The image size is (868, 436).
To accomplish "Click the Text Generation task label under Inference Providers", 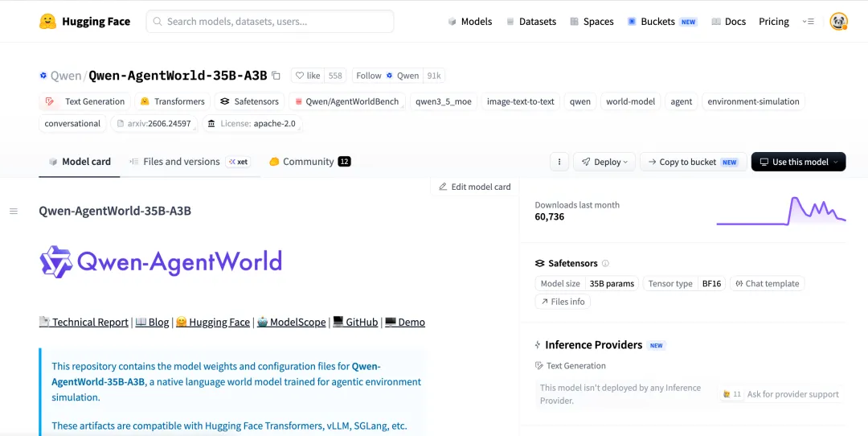I will pos(570,366).
